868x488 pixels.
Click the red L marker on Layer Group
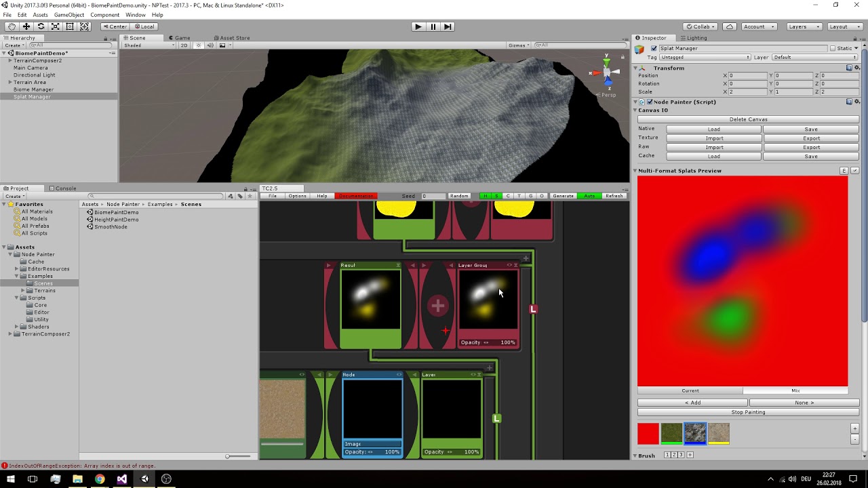533,309
